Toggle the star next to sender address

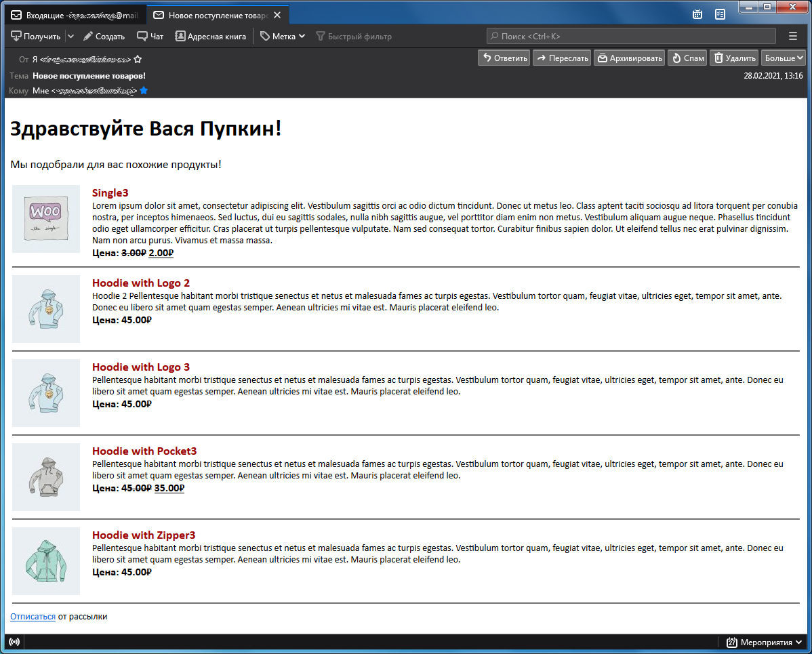pos(138,60)
